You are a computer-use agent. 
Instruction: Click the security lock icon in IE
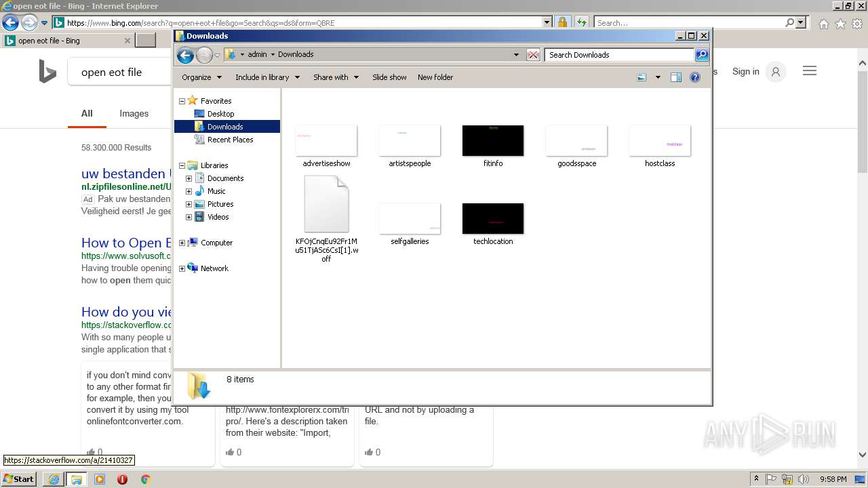(562, 22)
